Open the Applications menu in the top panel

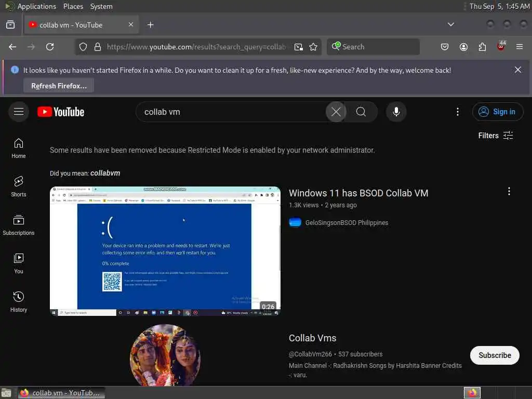pos(37,6)
